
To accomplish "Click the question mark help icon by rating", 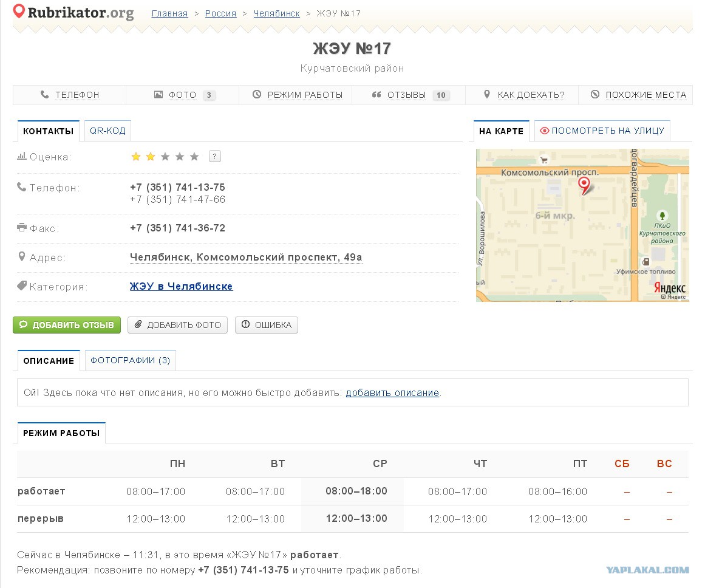I will (215, 156).
